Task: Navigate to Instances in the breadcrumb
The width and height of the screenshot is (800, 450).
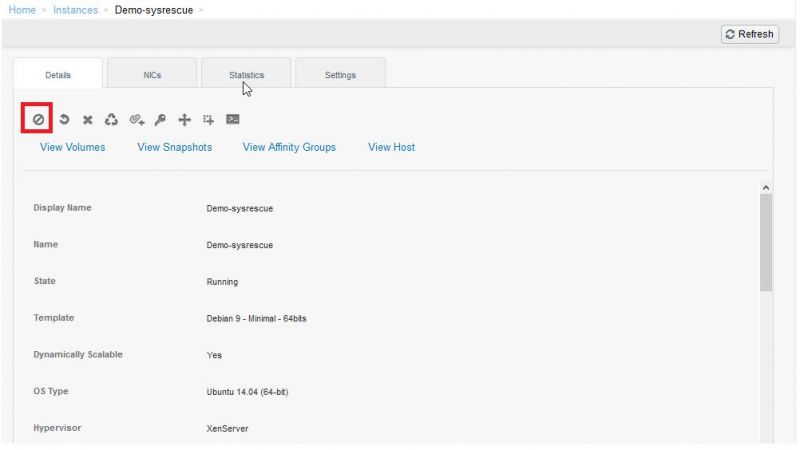Action: 75,10
